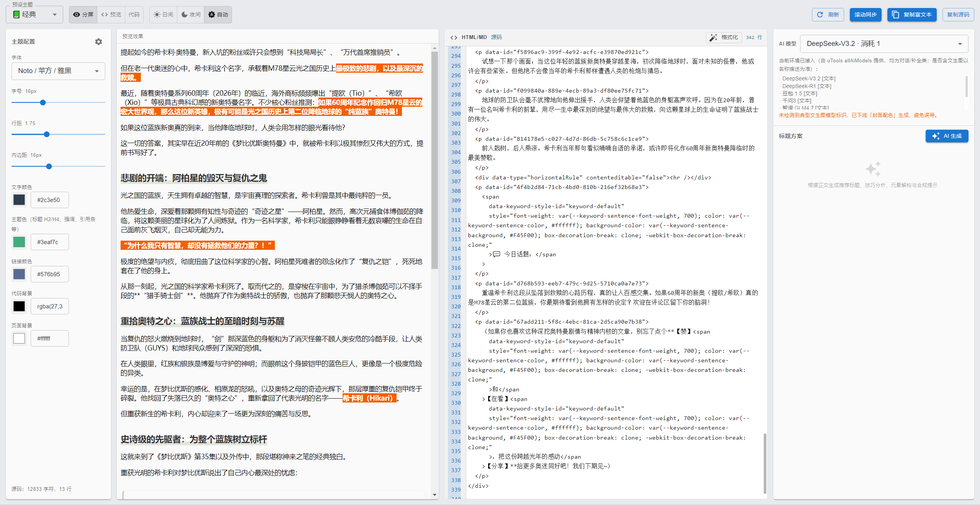The width and height of the screenshot is (980, 505).
Task: Click the AI generate sparkle button
Action: click(x=936, y=136)
